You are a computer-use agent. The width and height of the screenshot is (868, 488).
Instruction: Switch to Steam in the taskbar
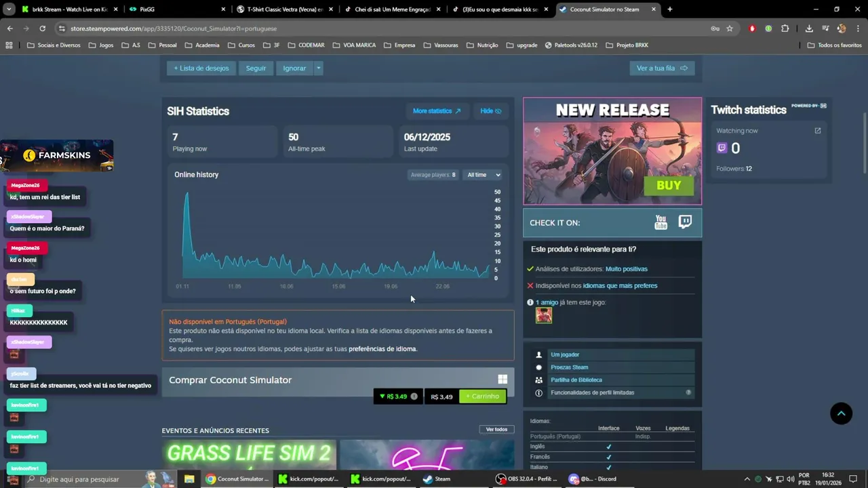(x=436, y=479)
